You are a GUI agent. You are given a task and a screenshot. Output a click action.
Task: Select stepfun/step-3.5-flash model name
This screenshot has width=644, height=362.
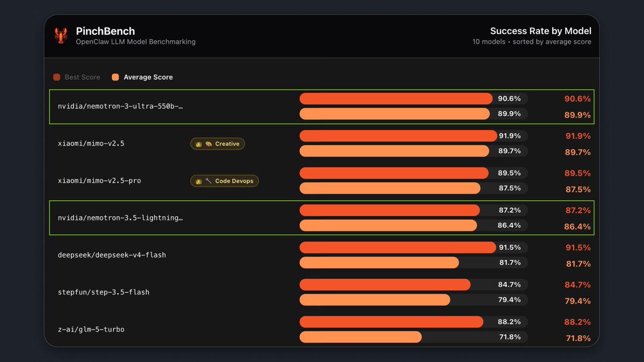coord(103,292)
